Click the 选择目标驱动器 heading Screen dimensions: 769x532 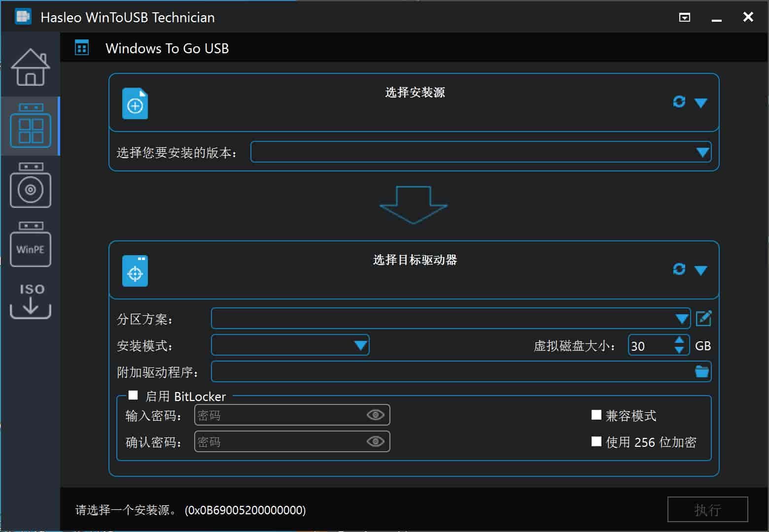[415, 260]
